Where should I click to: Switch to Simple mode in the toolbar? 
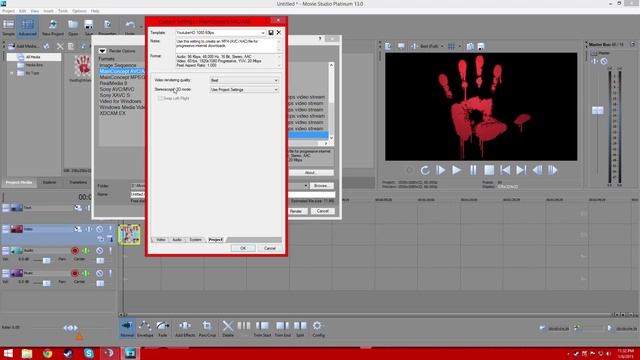pyautogui.click(x=9, y=27)
